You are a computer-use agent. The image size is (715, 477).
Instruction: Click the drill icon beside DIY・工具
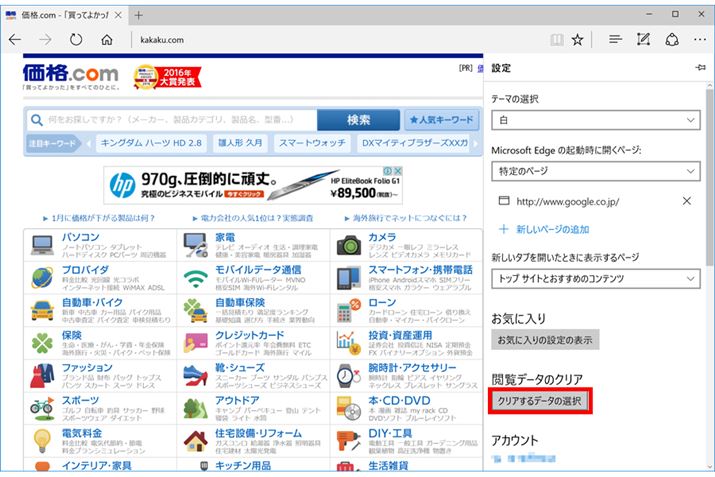point(349,441)
